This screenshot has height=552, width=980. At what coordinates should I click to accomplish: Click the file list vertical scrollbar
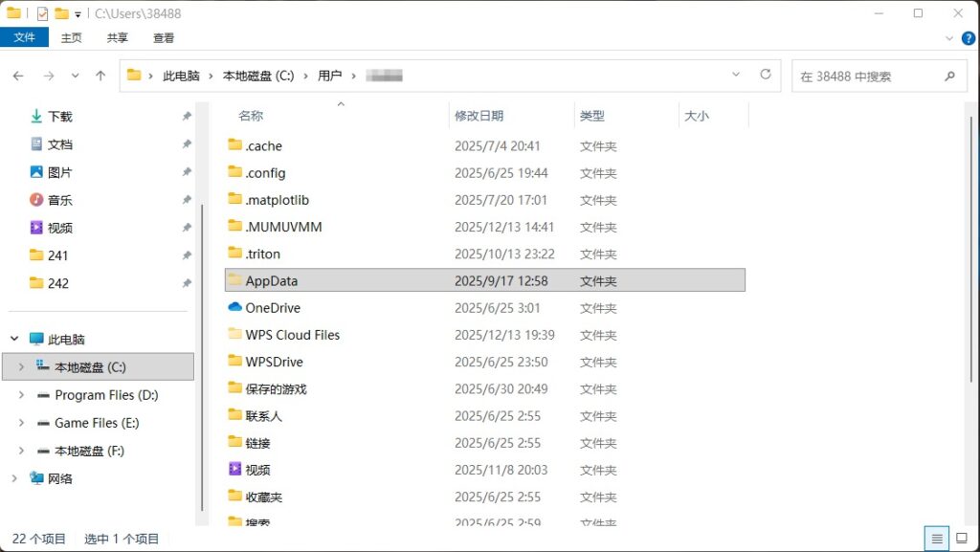[x=971, y=250]
